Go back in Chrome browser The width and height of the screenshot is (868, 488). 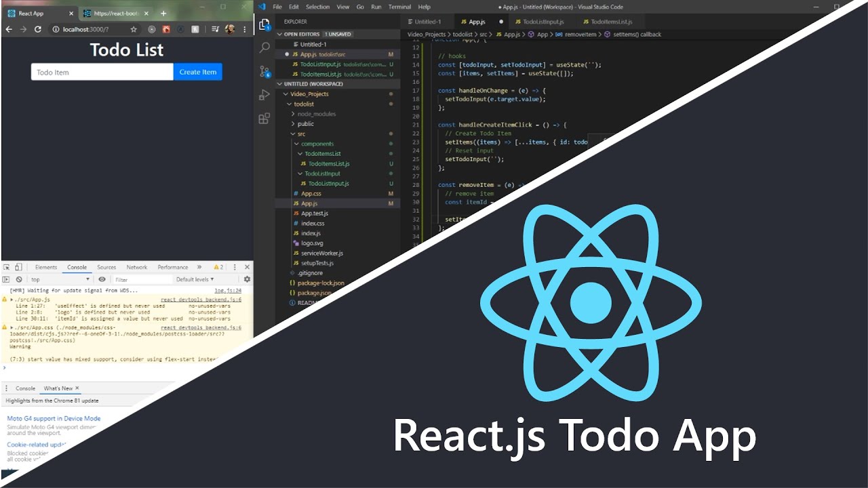click(9, 30)
